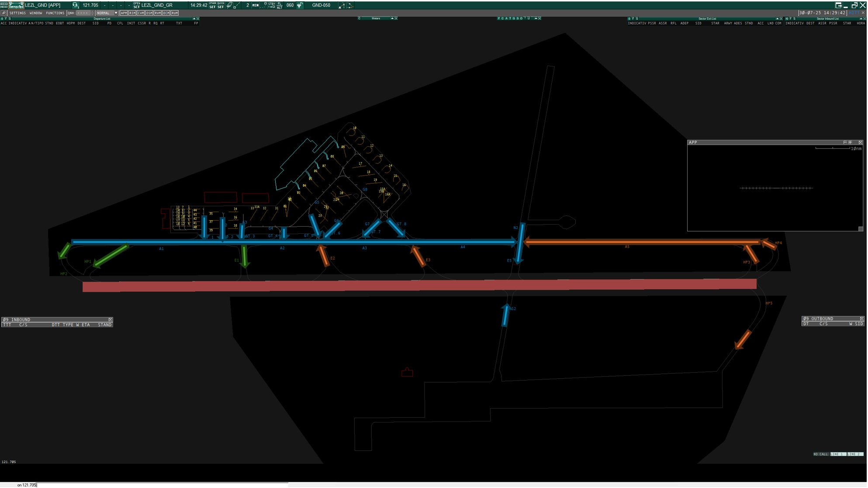The width and height of the screenshot is (868, 488).
Task: Toggle STBY standby aircraft display
Action: tap(272, 5)
